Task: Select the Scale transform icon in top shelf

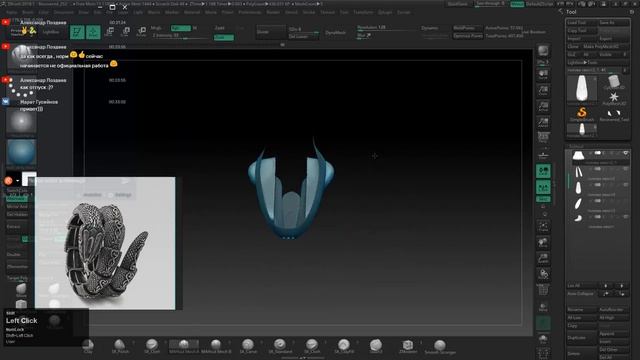Action: click(x=126, y=32)
